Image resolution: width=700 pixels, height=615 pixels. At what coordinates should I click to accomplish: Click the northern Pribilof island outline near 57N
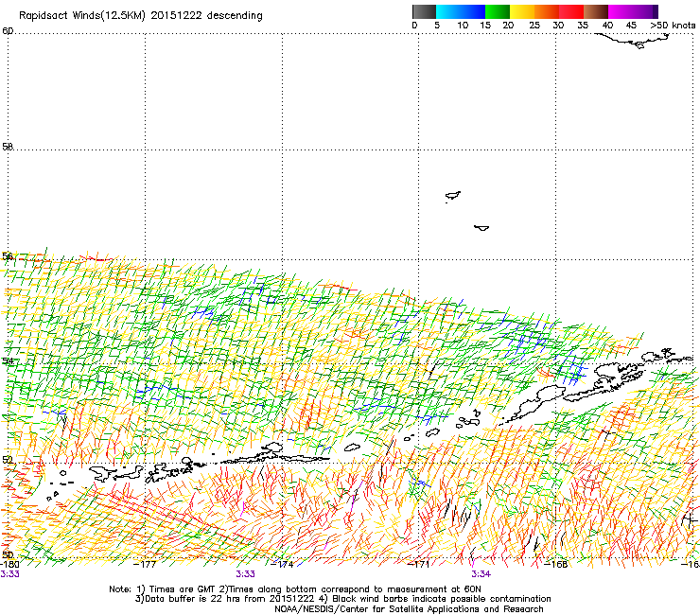pyautogui.click(x=453, y=196)
